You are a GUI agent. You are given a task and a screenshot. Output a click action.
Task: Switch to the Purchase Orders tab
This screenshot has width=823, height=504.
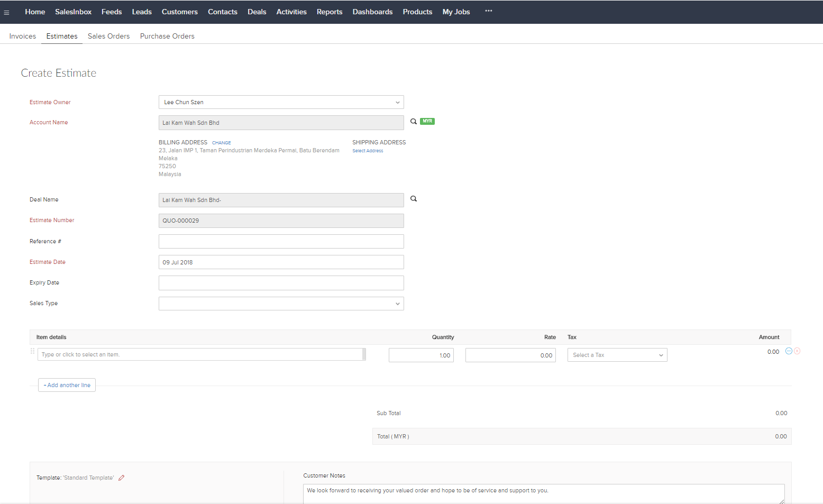coord(167,36)
